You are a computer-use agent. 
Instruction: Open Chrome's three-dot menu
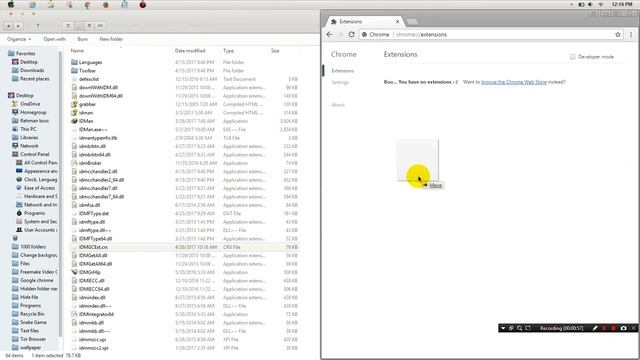pos(631,35)
